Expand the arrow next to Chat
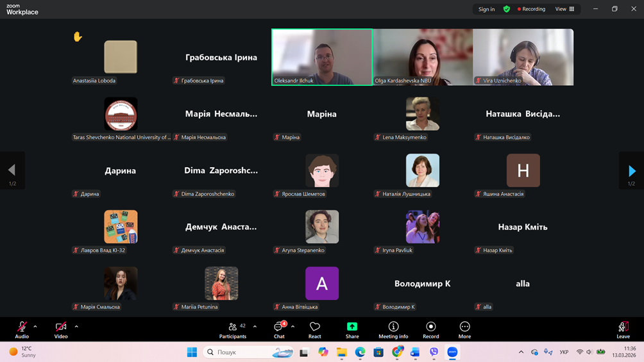644x362 pixels. coord(293,327)
